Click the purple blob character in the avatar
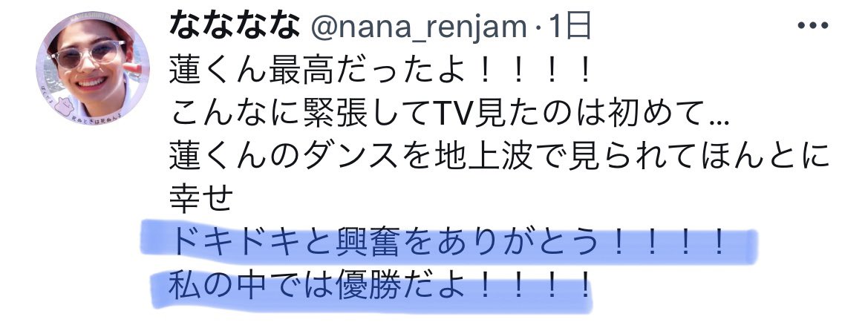Screen dimensions: 868x331 coord(57,102)
